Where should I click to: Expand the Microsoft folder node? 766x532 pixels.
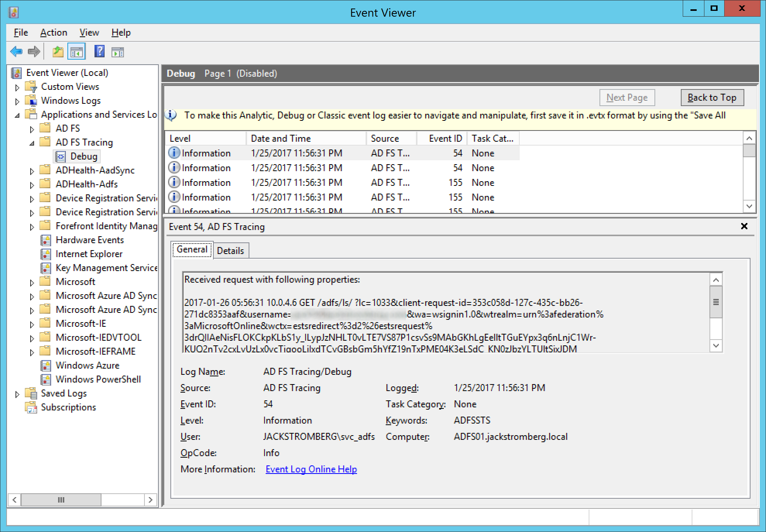pyautogui.click(x=32, y=283)
